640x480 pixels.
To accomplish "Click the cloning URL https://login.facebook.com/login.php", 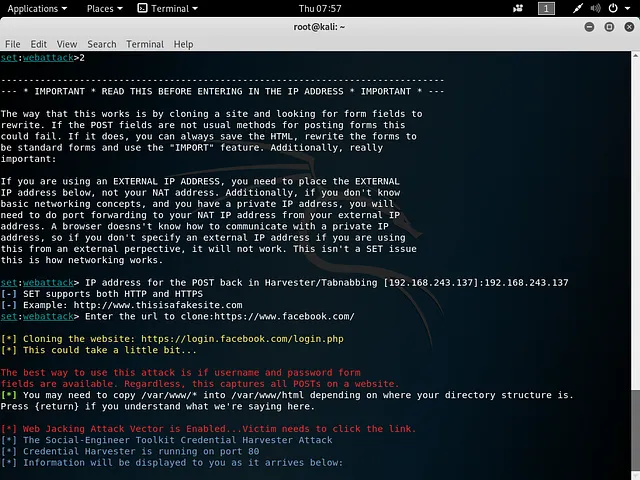I will pos(242,339).
